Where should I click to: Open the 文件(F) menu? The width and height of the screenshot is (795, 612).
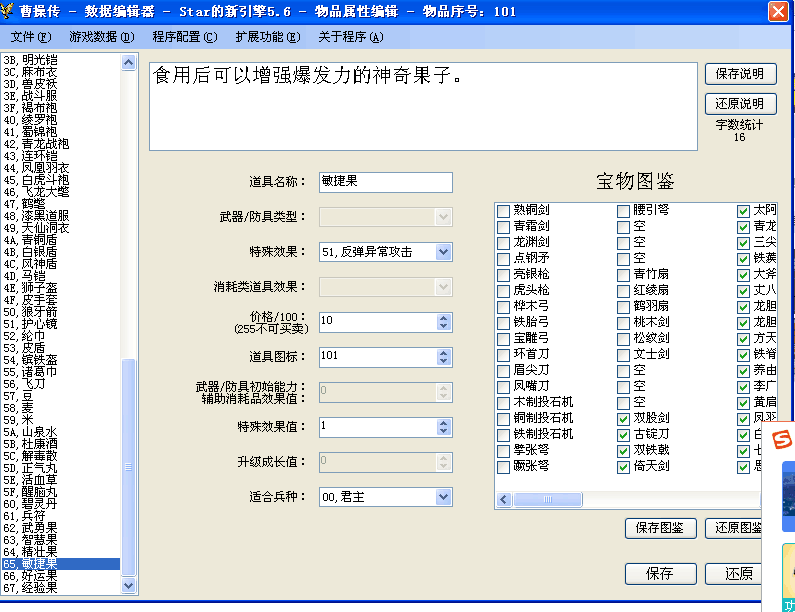[x=31, y=37]
